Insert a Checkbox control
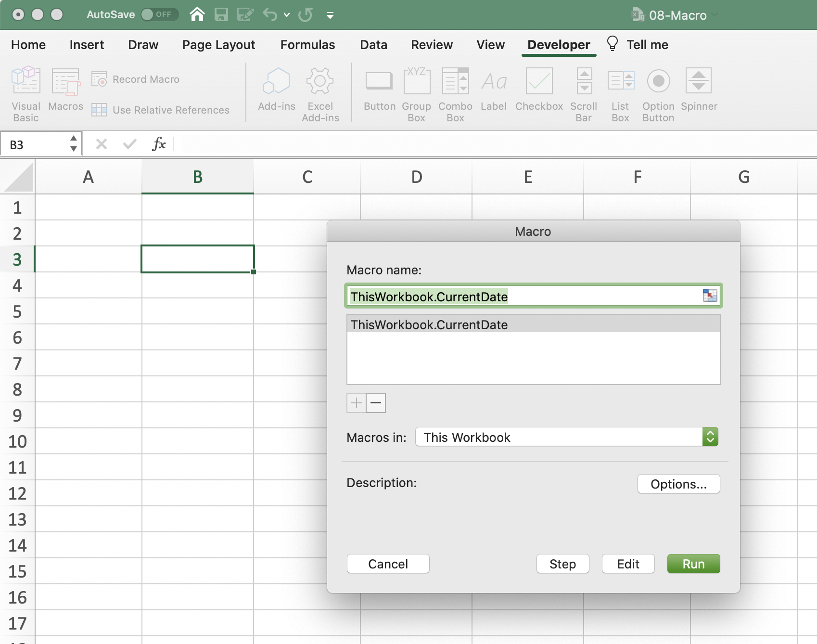Image resolution: width=817 pixels, height=644 pixels. pyautogui.click(x=539, y=90)
